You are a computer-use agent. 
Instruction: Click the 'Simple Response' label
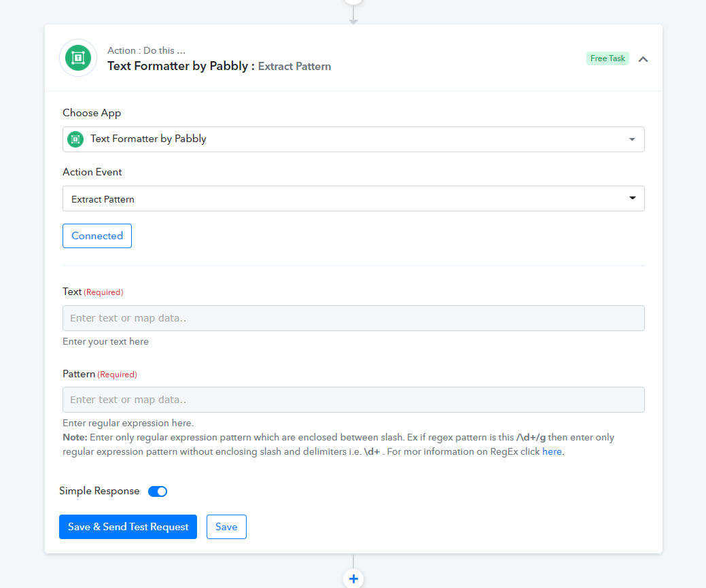(x=99, y=491)
